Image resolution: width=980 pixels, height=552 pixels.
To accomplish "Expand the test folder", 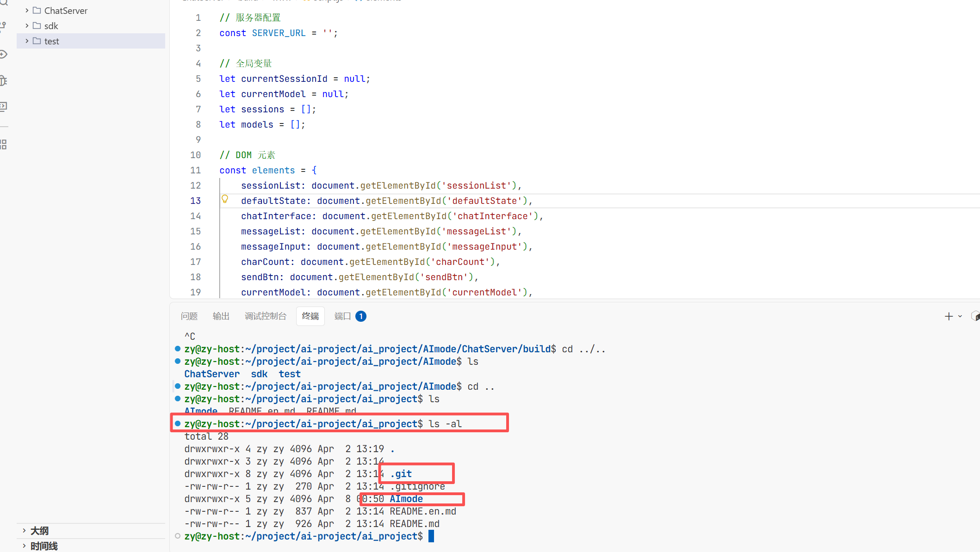I will (x=51, y=41).
